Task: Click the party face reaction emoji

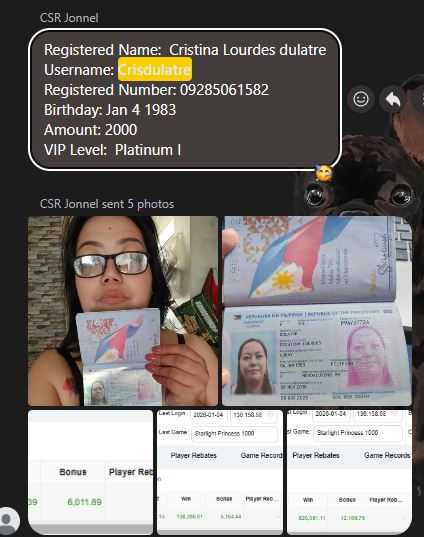Action: (324, 173)
